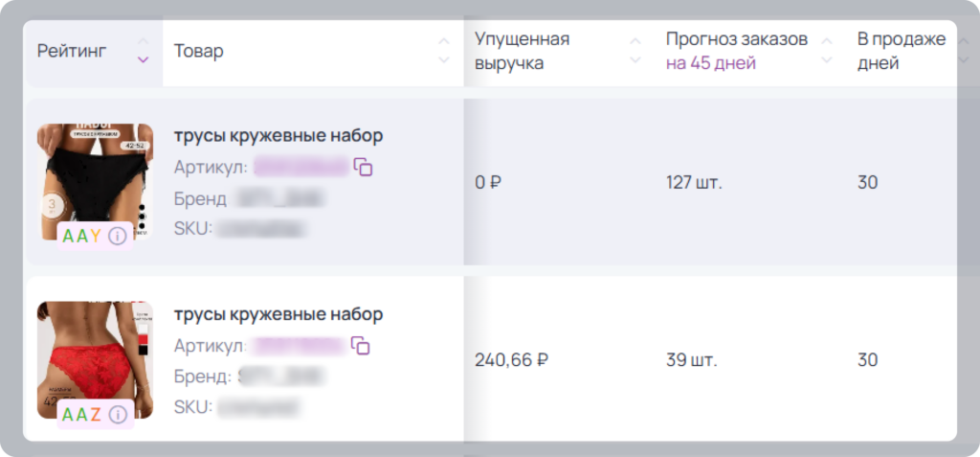Sort Прогноз заказов ascending arrow
The image size is (980, 457).
tap(827, 41)
